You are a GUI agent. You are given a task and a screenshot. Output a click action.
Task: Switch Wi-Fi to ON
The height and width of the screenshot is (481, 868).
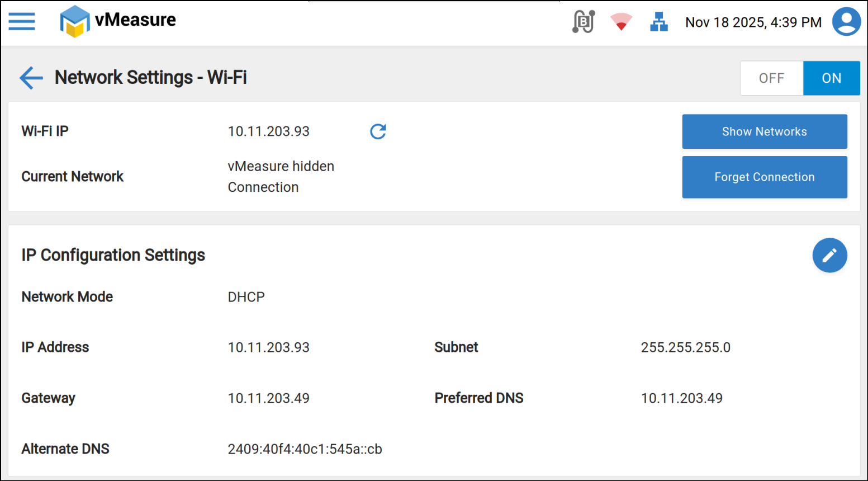[831, 78]
